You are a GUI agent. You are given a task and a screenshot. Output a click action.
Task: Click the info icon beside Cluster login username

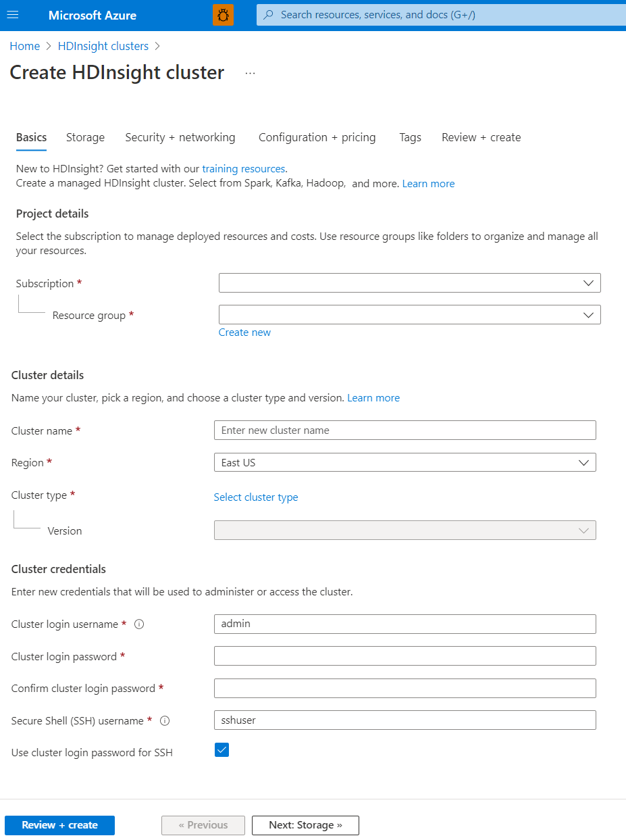[138, 624]
